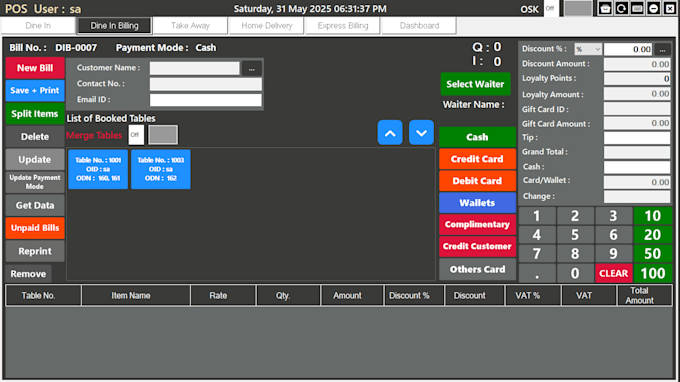This screenshot has height=382, width=680.
Task: Click the Loyalty Points field
Action: (637, 78)
